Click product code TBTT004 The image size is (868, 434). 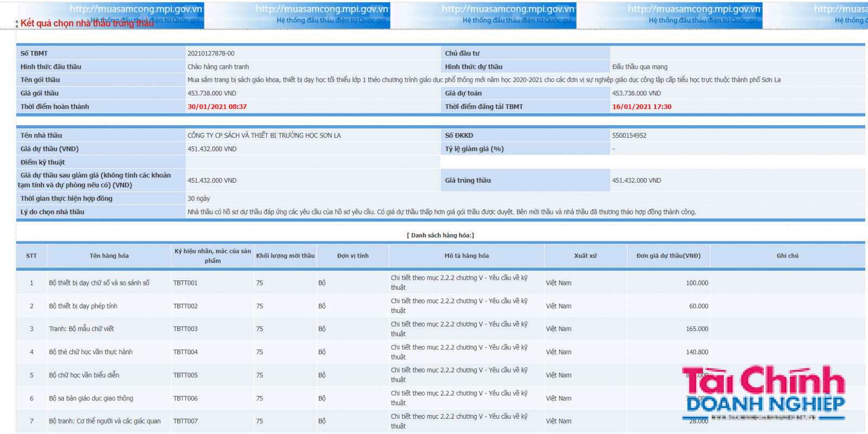(186, 352)
